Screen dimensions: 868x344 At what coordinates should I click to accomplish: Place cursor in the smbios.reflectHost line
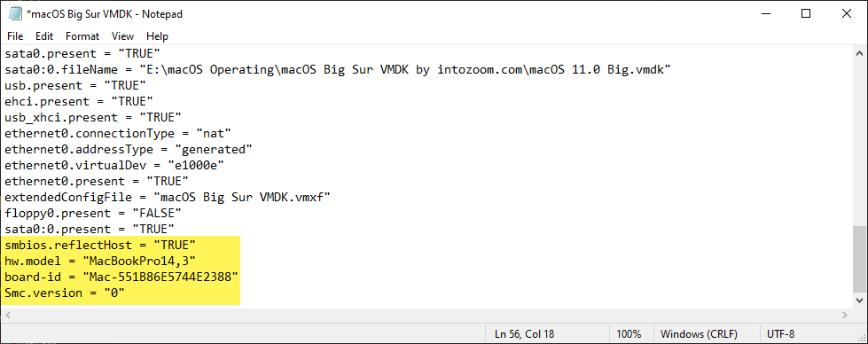click(x=100, y=245)
